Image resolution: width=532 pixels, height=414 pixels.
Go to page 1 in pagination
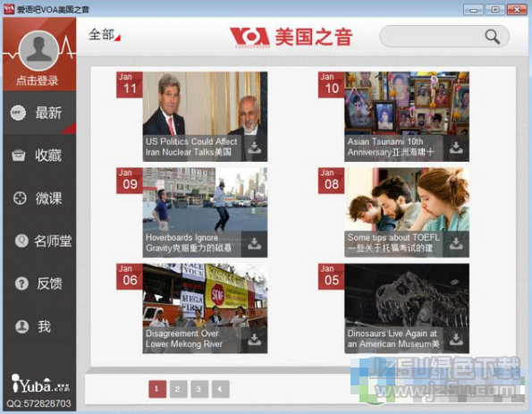[x=157, y=389]
